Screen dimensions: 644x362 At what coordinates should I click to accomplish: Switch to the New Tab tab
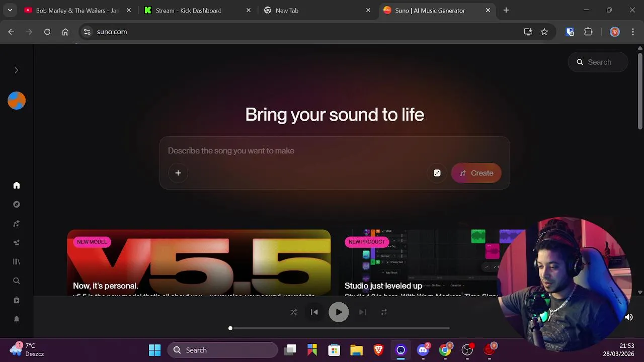click(317, 10)
